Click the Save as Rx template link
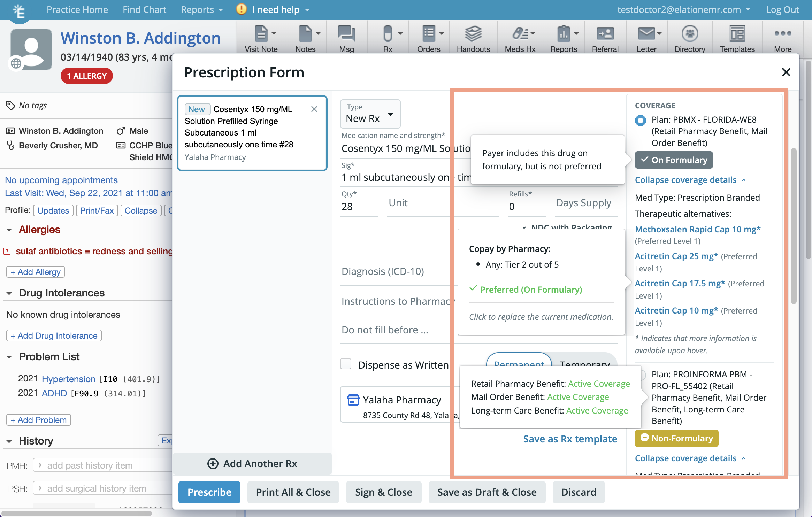Screen dimensions: 812x517 570,439
